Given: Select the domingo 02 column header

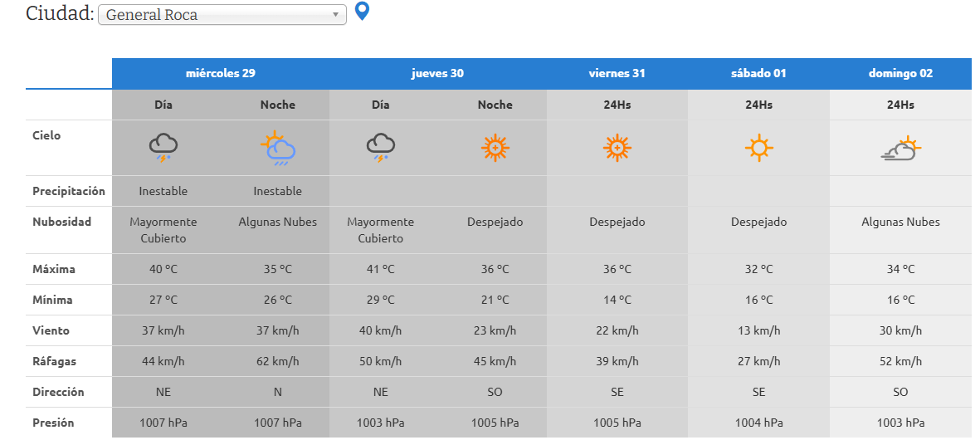Looking at the screenshot, I should pyautogui.click(x=900, y=73).
